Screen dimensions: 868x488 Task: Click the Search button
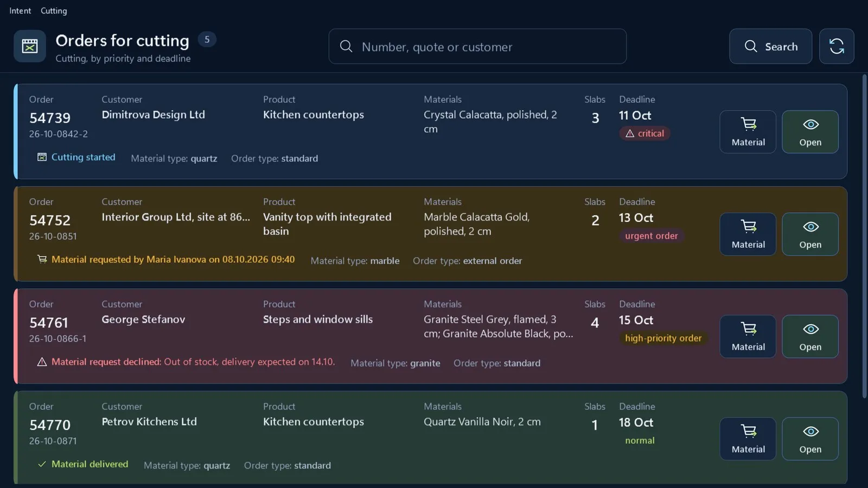point(770,46)
